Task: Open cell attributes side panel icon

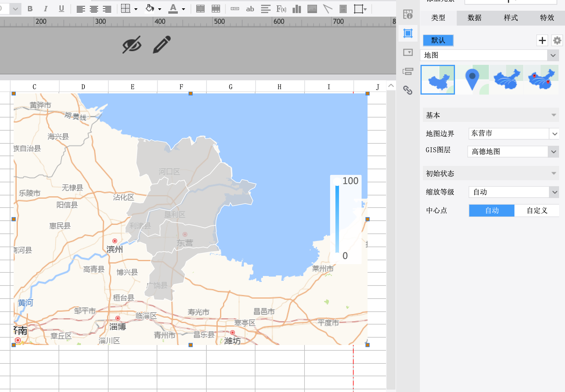Action: point(408,14)
